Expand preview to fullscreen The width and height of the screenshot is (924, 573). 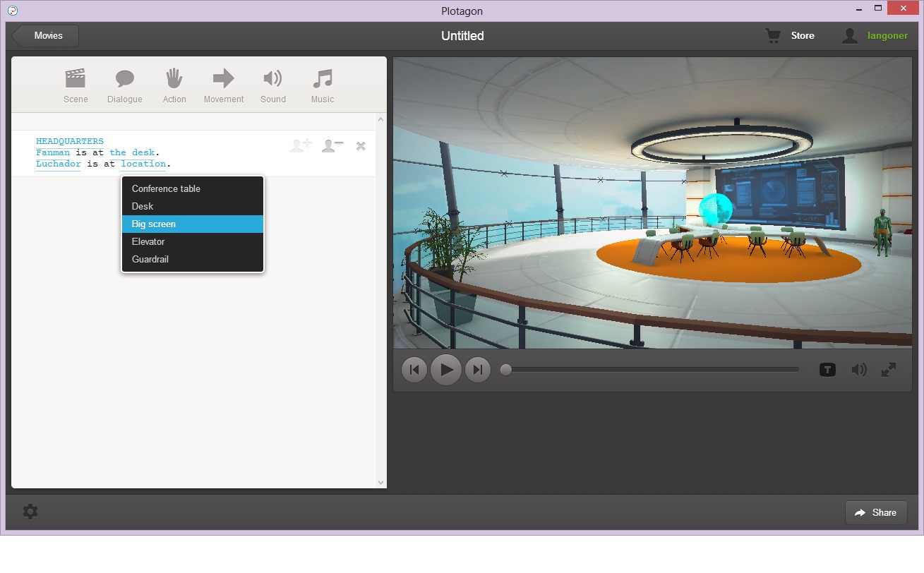point(889,369)
